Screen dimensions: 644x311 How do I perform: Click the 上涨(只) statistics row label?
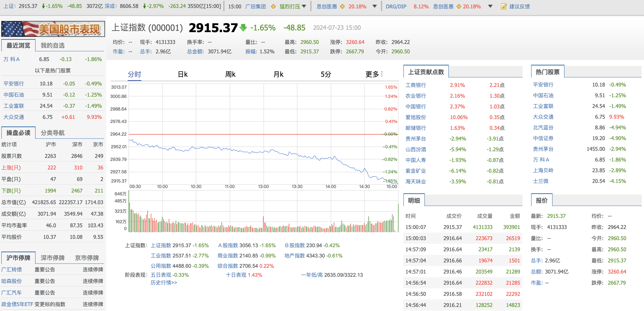pos(11,167)
